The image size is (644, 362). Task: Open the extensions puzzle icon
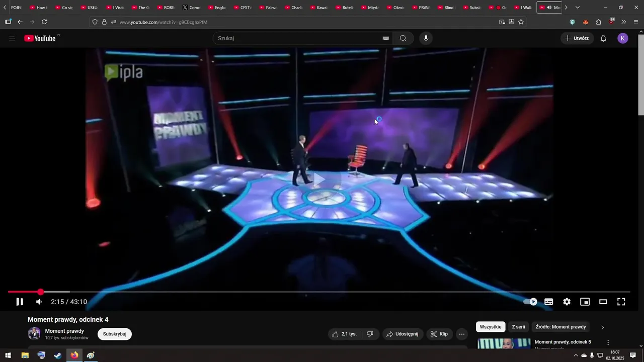[598, 22]
